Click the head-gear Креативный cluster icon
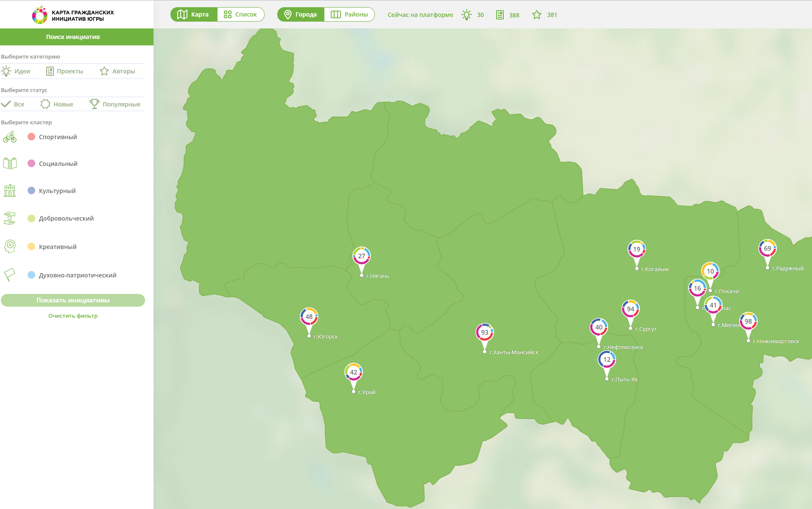 click(x=10, y=246)
